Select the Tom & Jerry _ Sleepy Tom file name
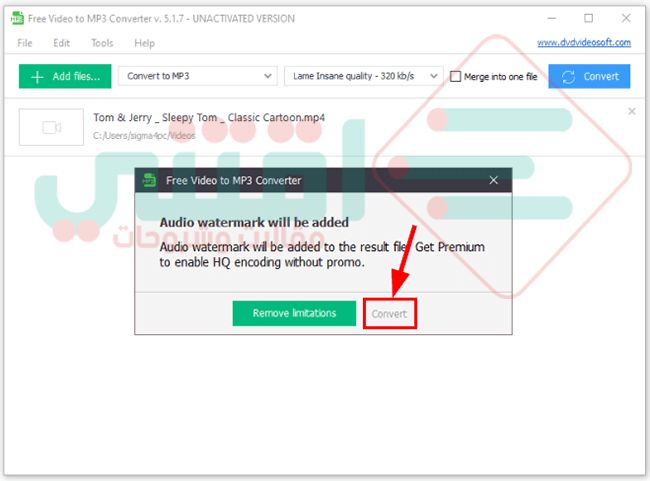 (x=209, y=118)
